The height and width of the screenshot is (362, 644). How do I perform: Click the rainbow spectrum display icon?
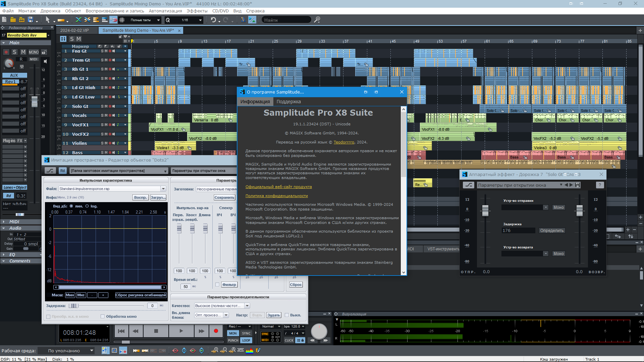pos(249,351)
